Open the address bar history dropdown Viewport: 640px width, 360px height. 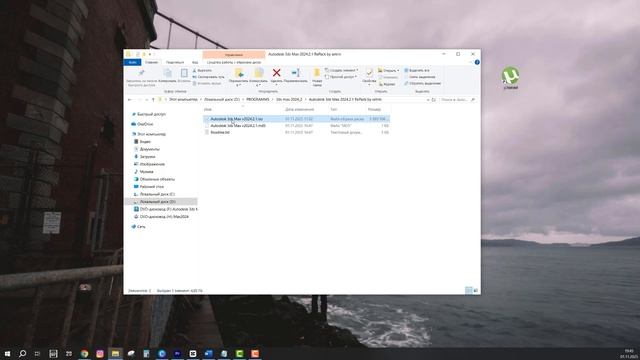(x=428, y=100)
